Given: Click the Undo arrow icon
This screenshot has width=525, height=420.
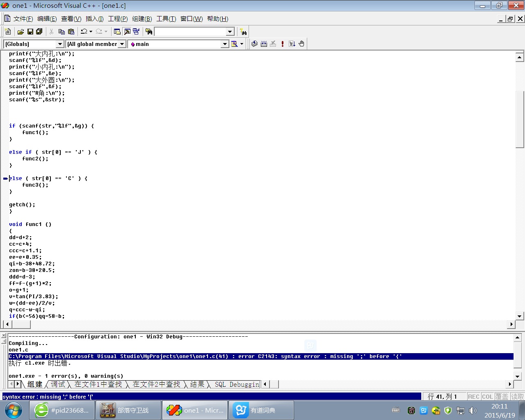Looking at the screenshot, I should [x=84, y=32].
